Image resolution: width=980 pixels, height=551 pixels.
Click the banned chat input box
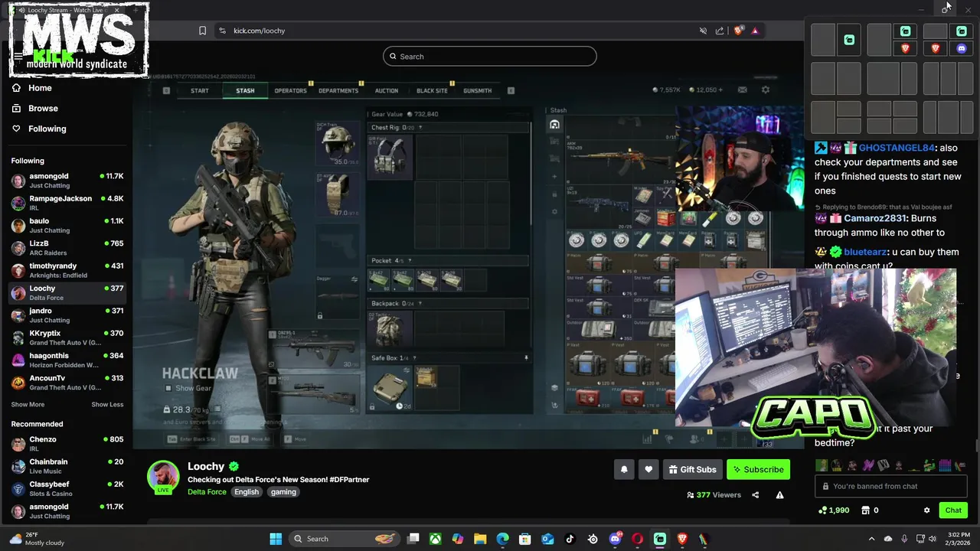pos(892,486)
